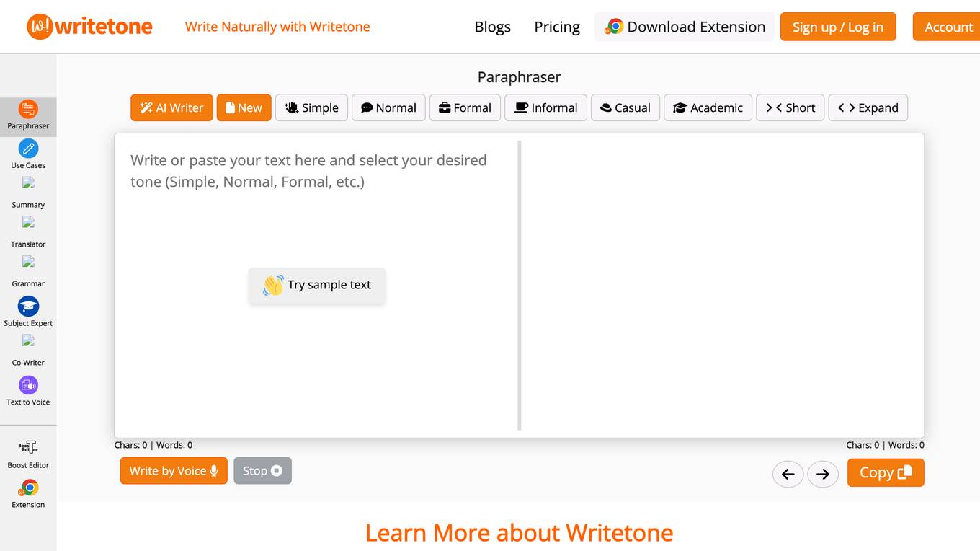Open the Boost Editor tool
This screenshot has height=551, width=980.
(x=28, y=454)
